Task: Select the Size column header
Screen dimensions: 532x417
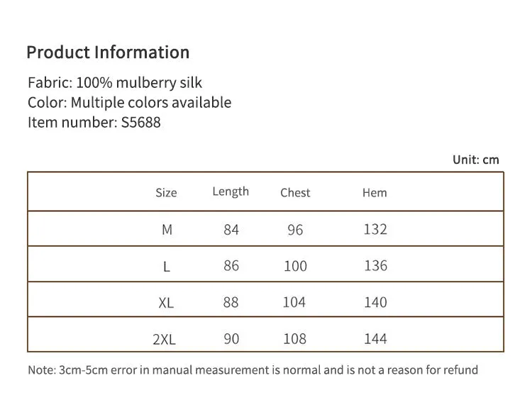Action: (166, 193)
